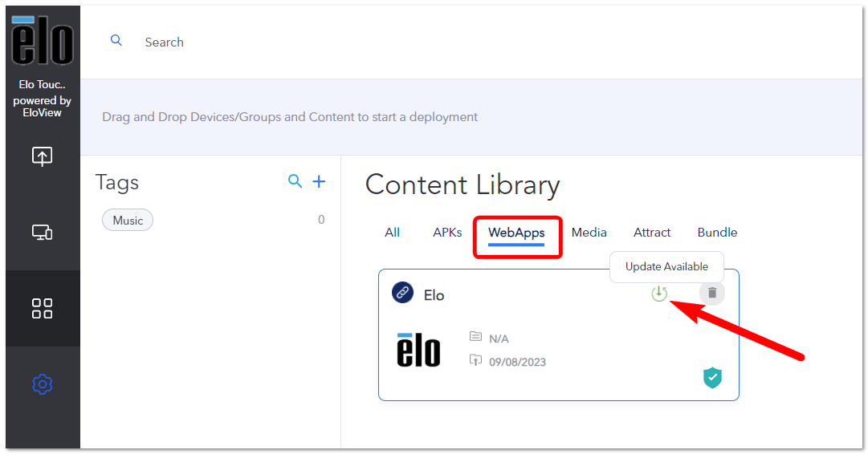868x454 pixels.
Task: Click the Update Available tooltip
Action: 666,266
